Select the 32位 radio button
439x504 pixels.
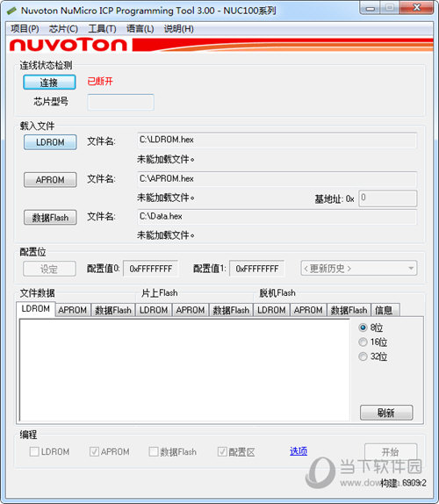[x=363, y=356]
